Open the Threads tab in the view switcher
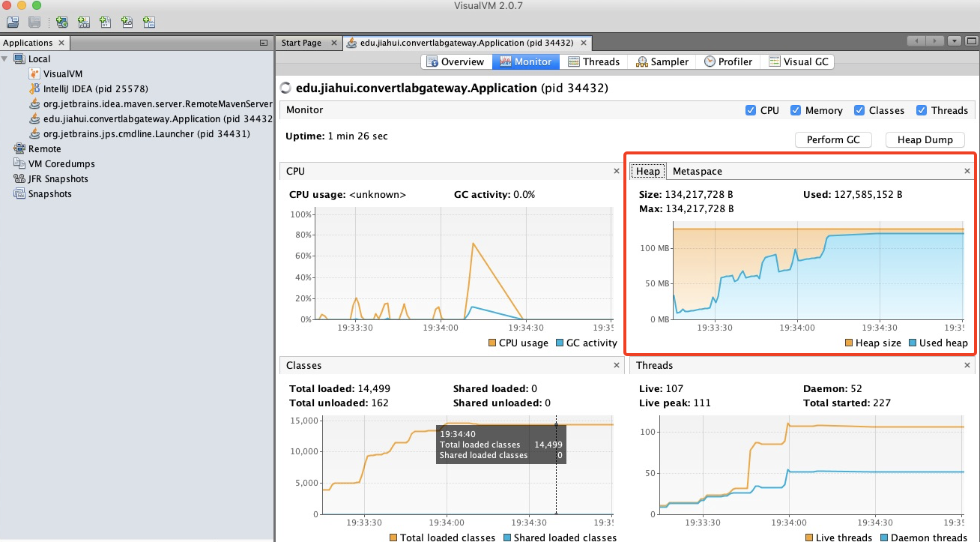 [x=593, y=61]
